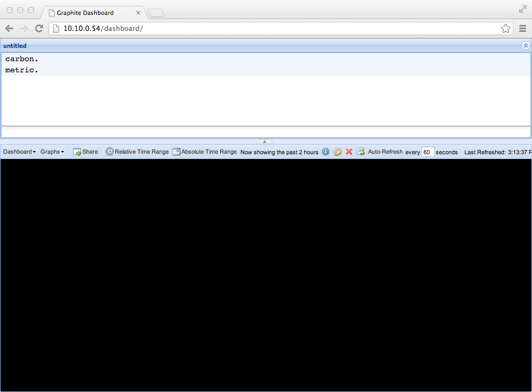Click the blue info icon in toolbar

point(326,152)
